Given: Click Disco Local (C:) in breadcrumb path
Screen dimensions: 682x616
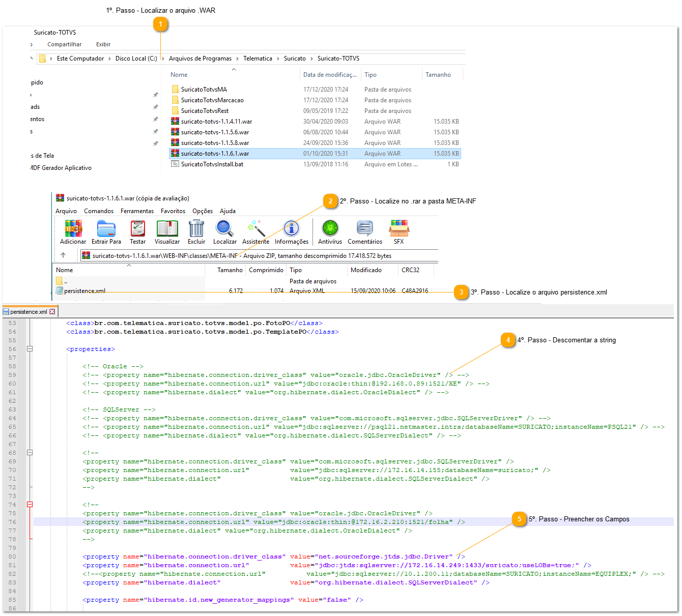Looking at the screenshot, I should tap(136, 58).
